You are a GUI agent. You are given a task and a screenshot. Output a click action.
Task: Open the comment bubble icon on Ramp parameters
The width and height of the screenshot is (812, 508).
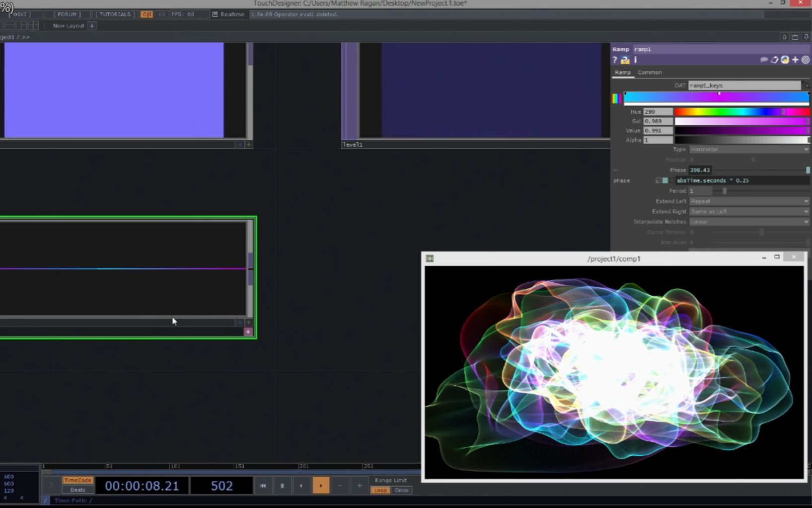click(x=764, y=60)
